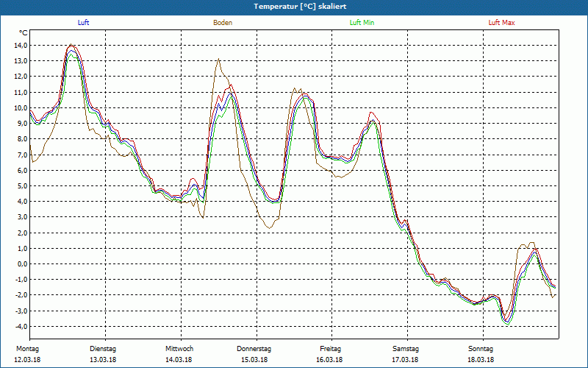
Task: Select the Boden legend entry
Action: [x=223, y=23]
